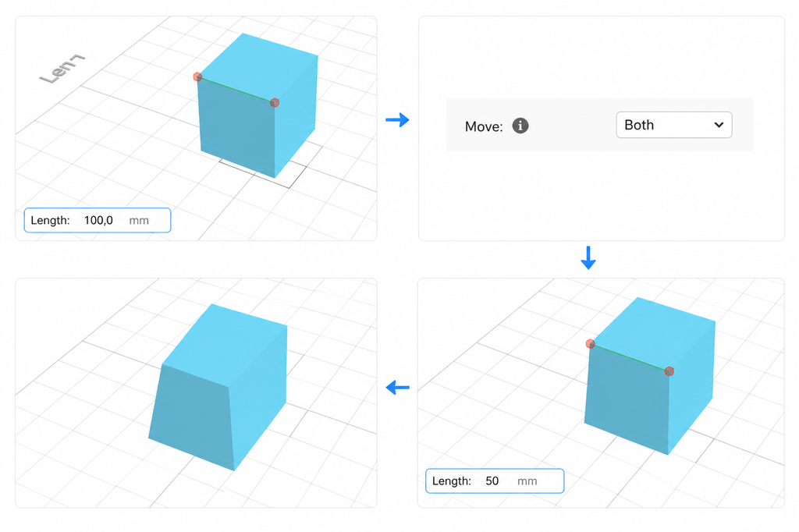The width and height of the screenshot is (799, 532).
Task: Click the "Move:" label text
Action: (x=484, y=126)
